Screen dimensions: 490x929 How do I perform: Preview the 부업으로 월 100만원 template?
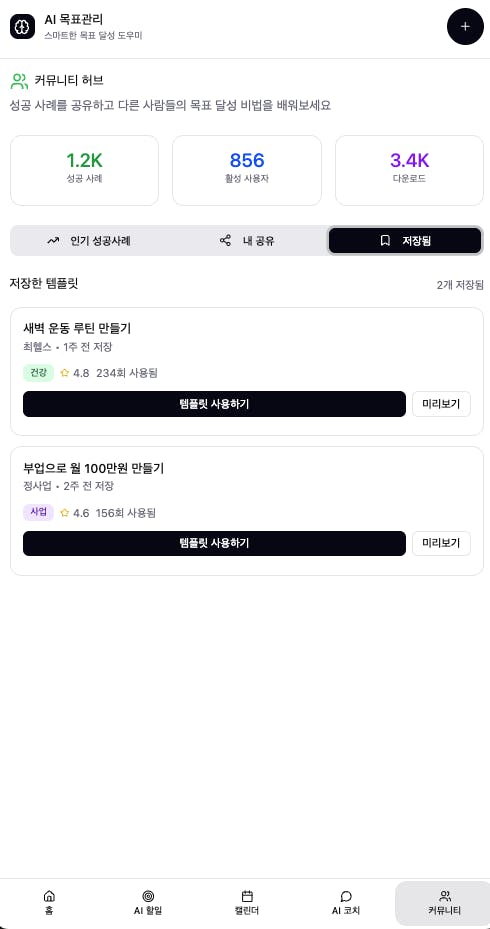(x=441, y=543)
